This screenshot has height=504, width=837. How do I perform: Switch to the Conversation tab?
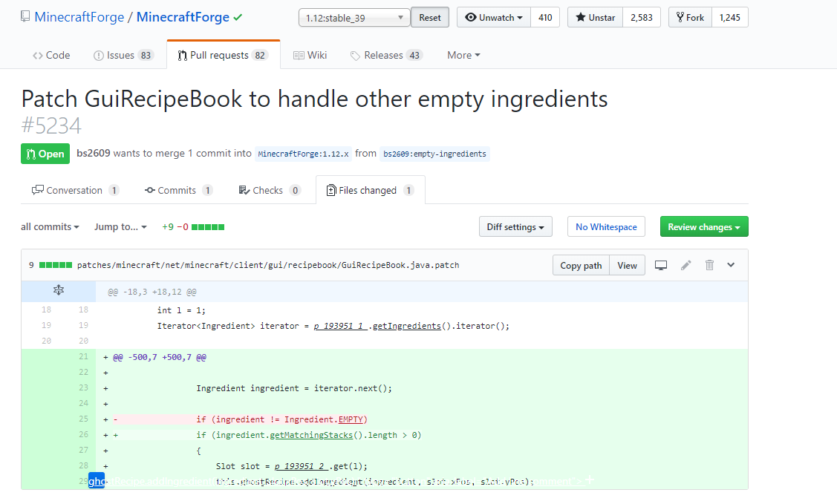(x=75, y=191)
